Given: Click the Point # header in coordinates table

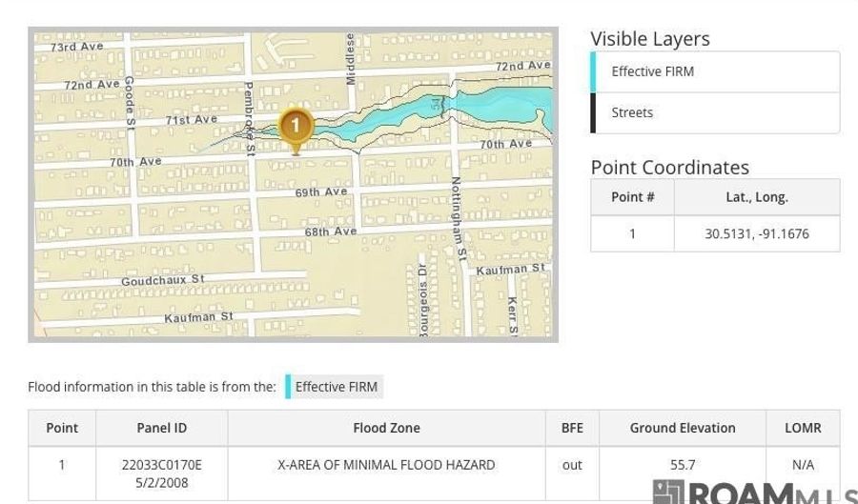Looking at the screenshot, I should 632,197.
